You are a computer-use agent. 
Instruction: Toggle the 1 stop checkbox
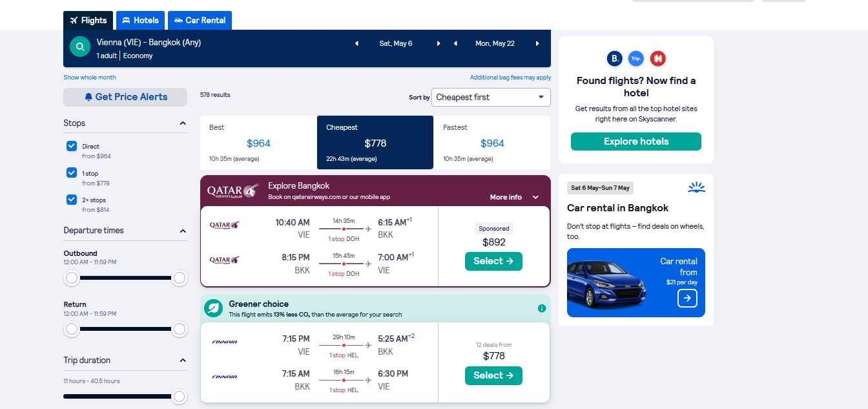(x=72, y=173)
